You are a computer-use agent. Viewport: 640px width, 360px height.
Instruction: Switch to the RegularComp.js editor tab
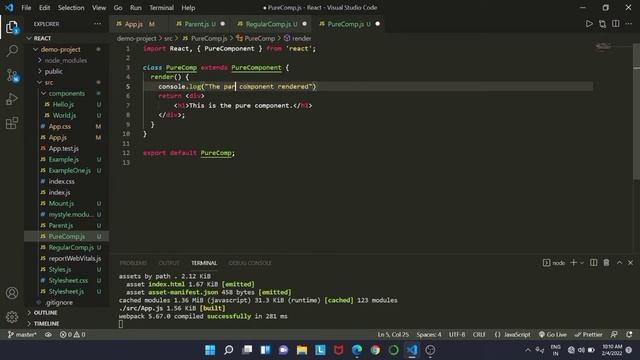(x=271, y=24)
